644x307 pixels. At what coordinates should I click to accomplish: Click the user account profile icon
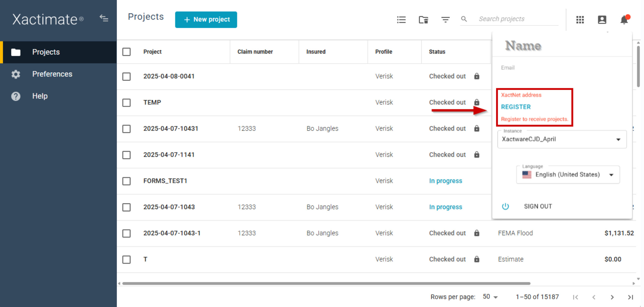point(602,19)
